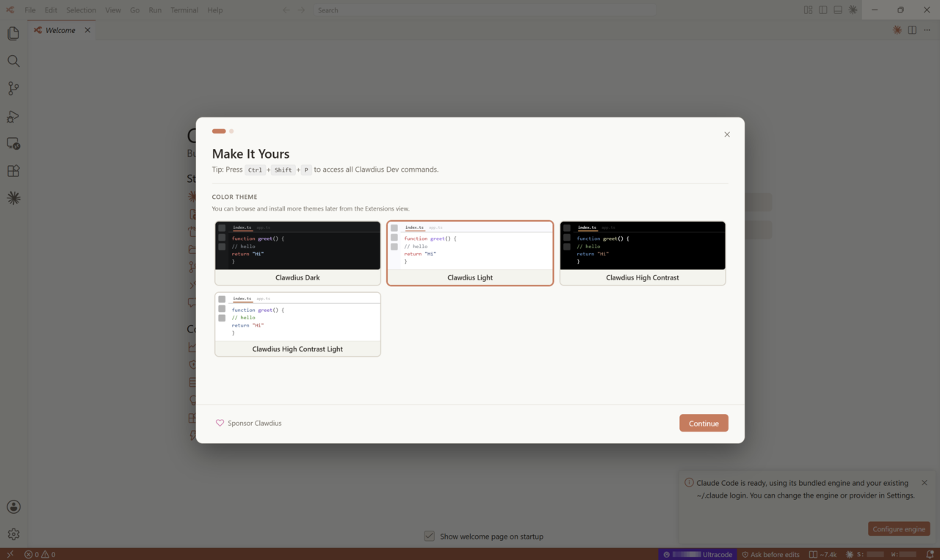Image resolution: width=940 pixels, height=560 pixels.
Task: Open the Extensions view
Action: (x=13, y=171)
